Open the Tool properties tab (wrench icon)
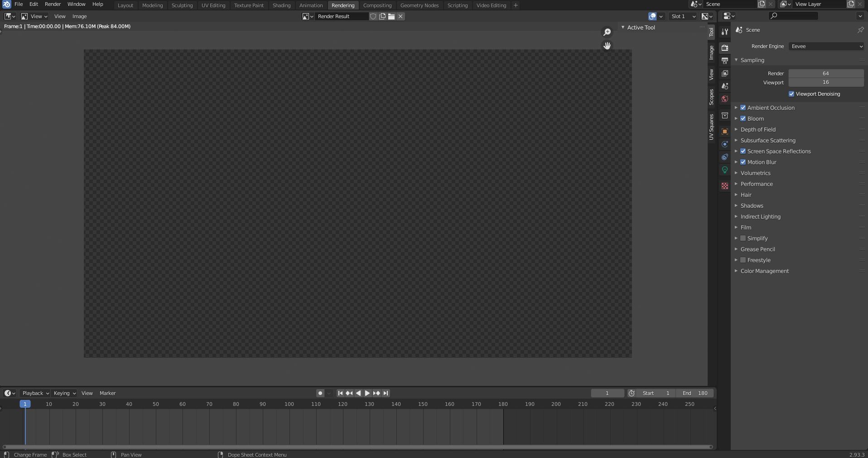 (725, 32)
